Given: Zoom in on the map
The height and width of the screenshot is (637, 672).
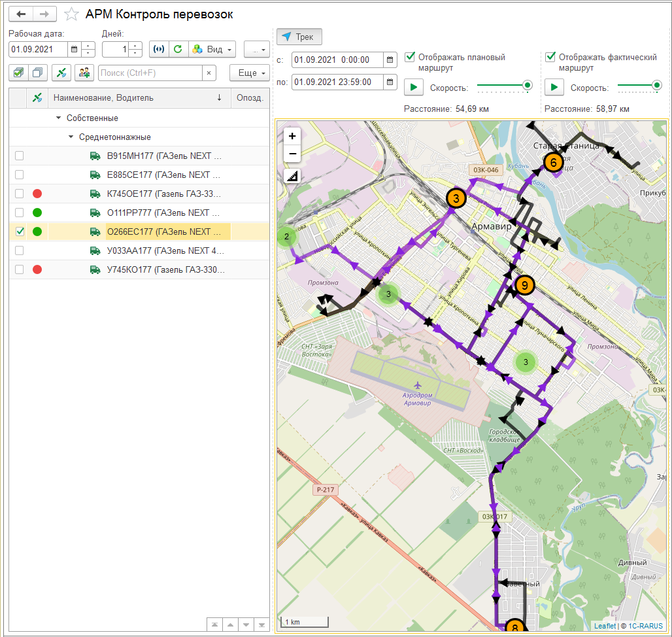Looking at the screenshot, I should point(292,136).
